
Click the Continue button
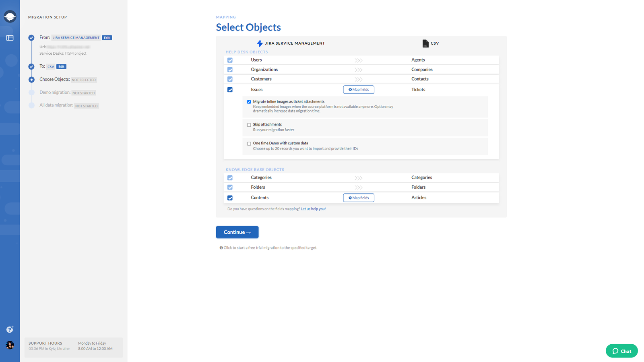click(237, 232)
